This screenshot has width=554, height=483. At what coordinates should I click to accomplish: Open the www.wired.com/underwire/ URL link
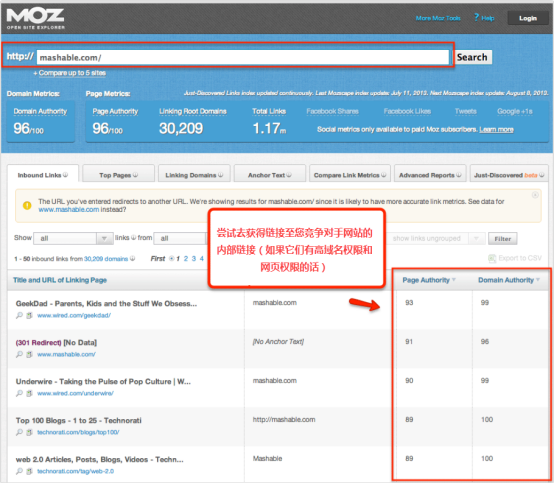tap(75, 393)
